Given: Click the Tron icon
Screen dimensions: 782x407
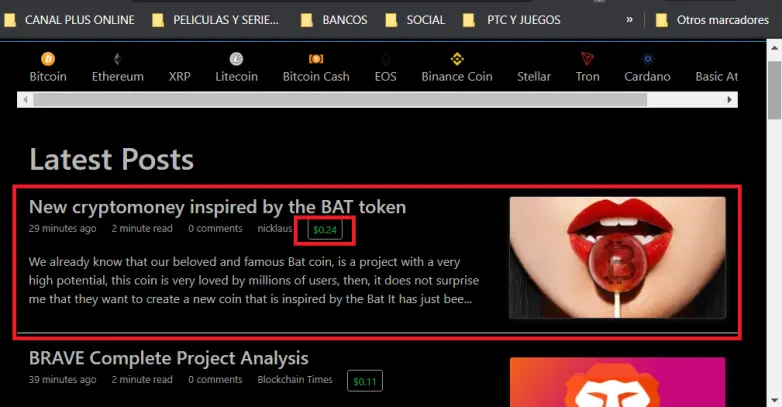Looking at the screenshot, I should coord(587,59).
